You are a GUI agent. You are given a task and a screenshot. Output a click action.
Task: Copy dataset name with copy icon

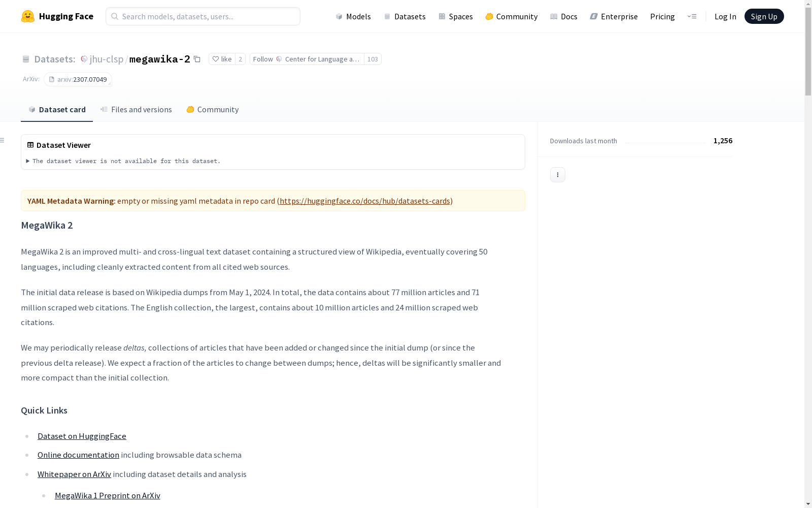pyautogui.click(x=197, y=59)
